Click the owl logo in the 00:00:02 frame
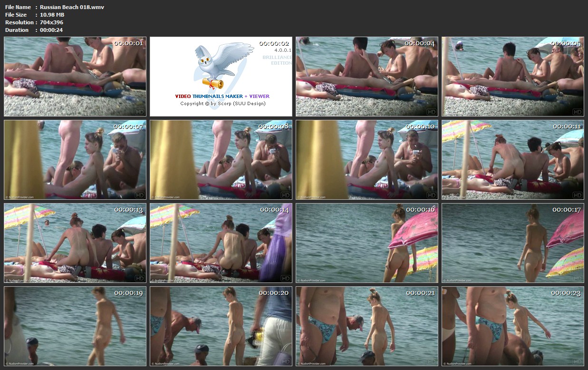This screenshot has width=588, height=370. (222, 66)
